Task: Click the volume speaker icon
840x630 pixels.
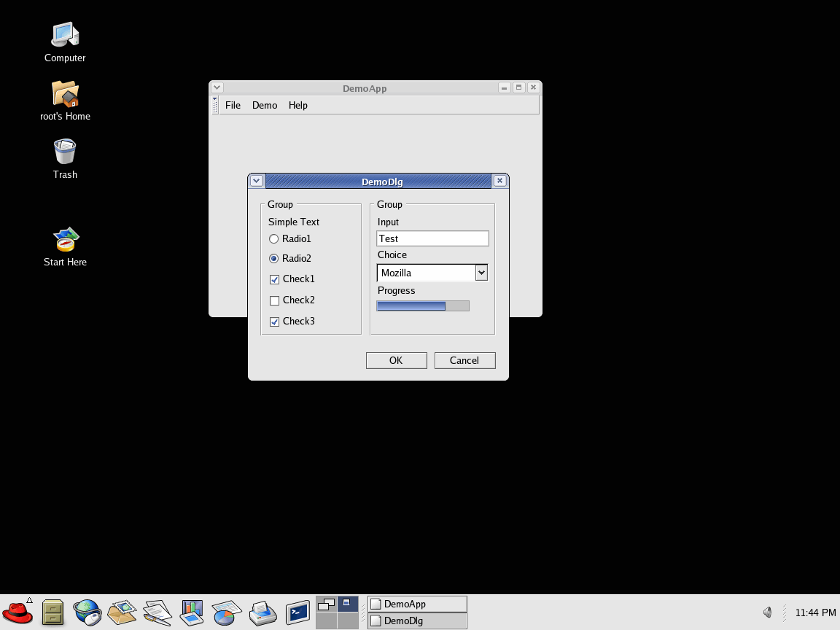Action: pyautogui.click(x=767, y=612)
